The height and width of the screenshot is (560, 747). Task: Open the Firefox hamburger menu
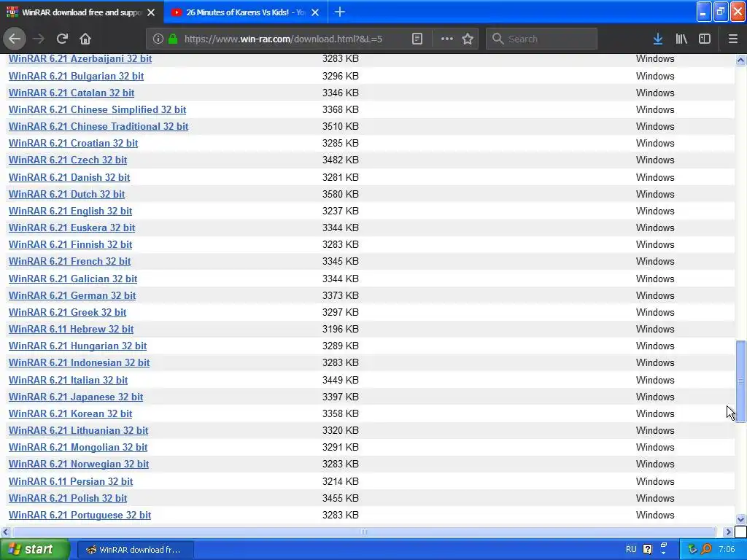point(733,39)
